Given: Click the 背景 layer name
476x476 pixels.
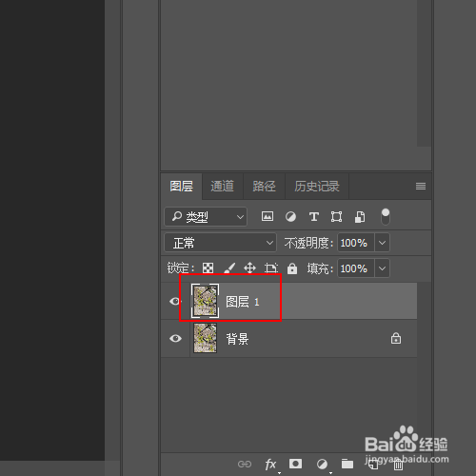Looking at the screenshot, I should pos(237,339).
